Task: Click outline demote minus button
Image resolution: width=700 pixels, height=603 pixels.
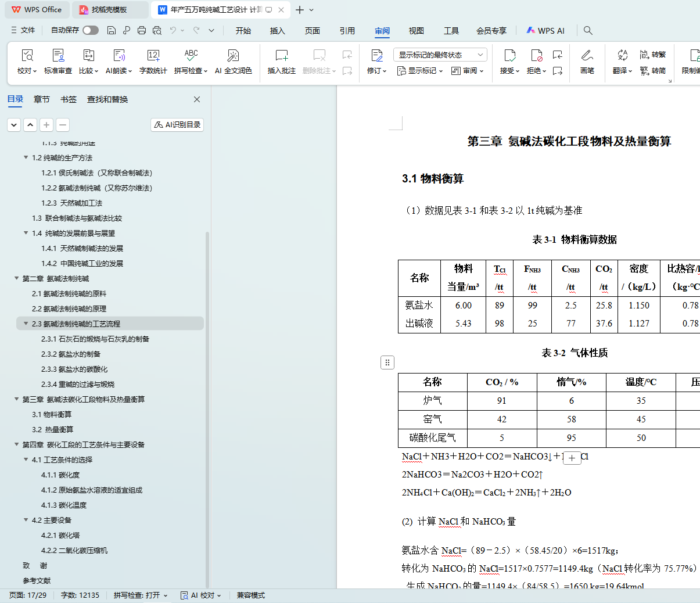Action: tap(63, 124)
